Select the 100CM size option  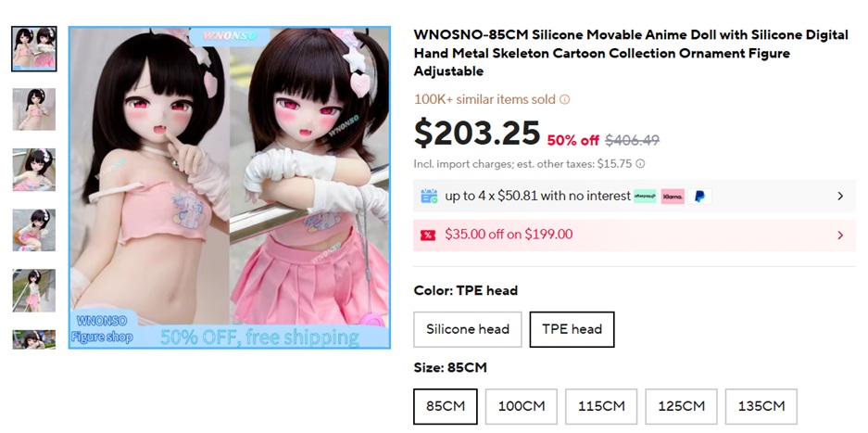click(522, 406)
